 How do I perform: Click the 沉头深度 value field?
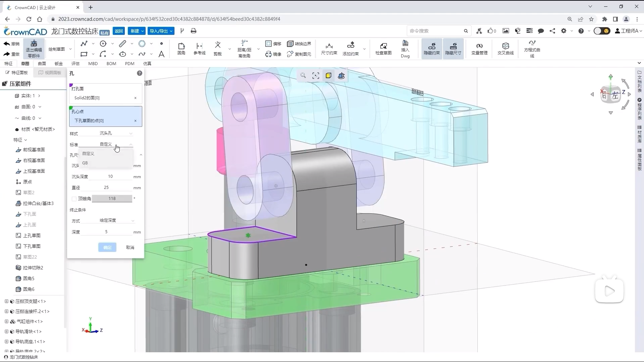coord(111,176)
